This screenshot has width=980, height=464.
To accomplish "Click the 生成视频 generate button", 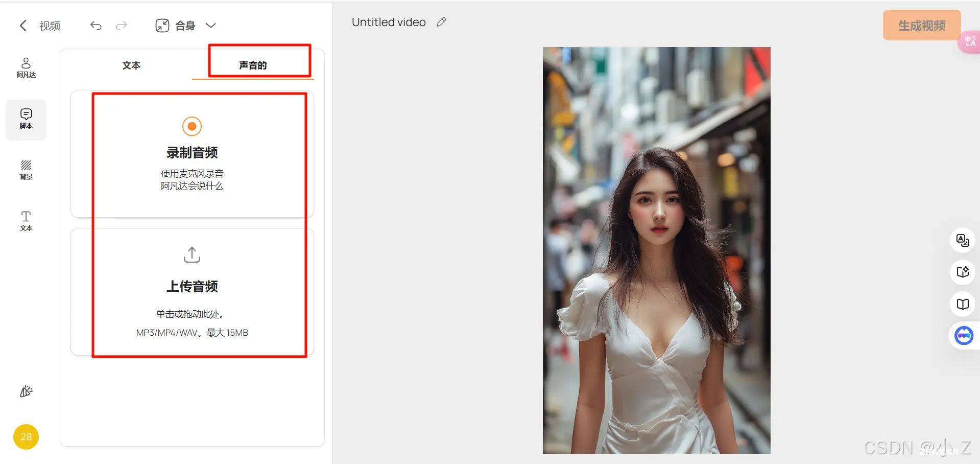I will pyautogui.click(x=922, y=25).
